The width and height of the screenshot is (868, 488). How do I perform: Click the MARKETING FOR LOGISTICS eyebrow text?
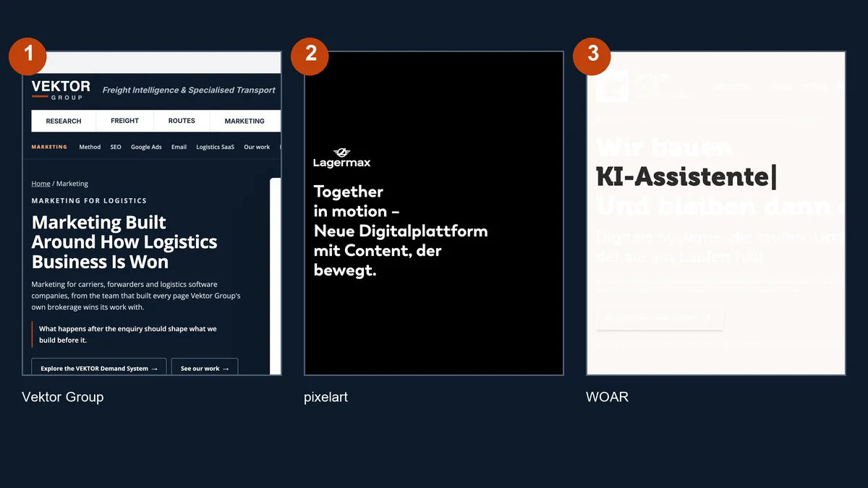pos(89,200)
